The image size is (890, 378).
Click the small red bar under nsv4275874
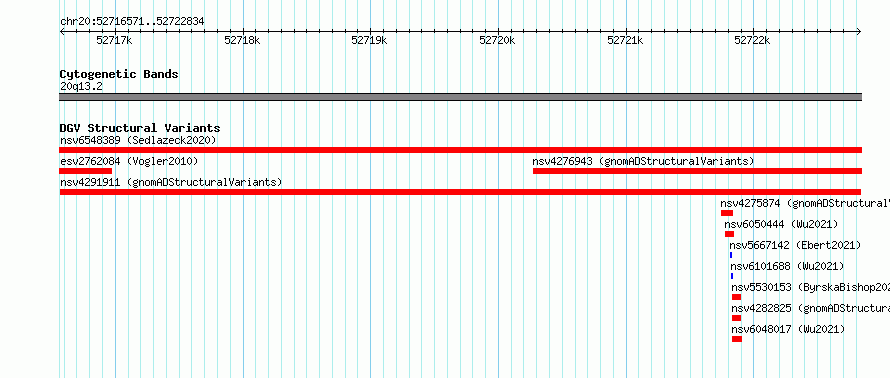727,213
